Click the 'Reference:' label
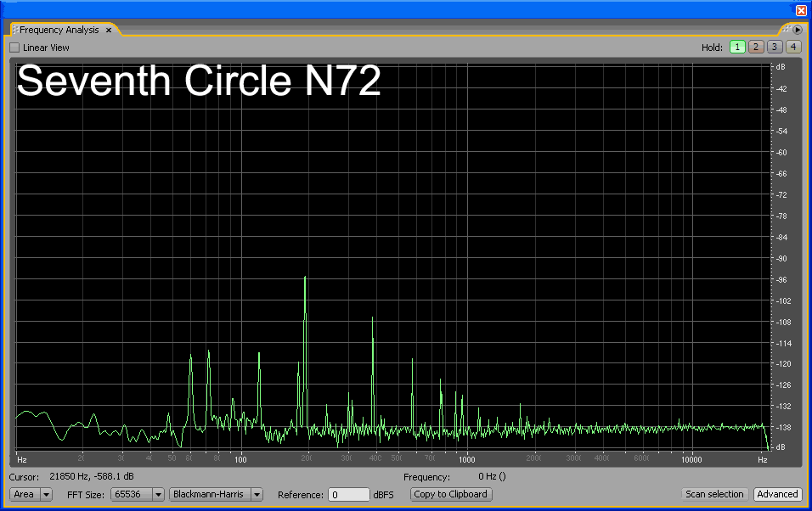The height and width of the screenshot is (511, 812). pyautogui.click(x=301, y=495)
